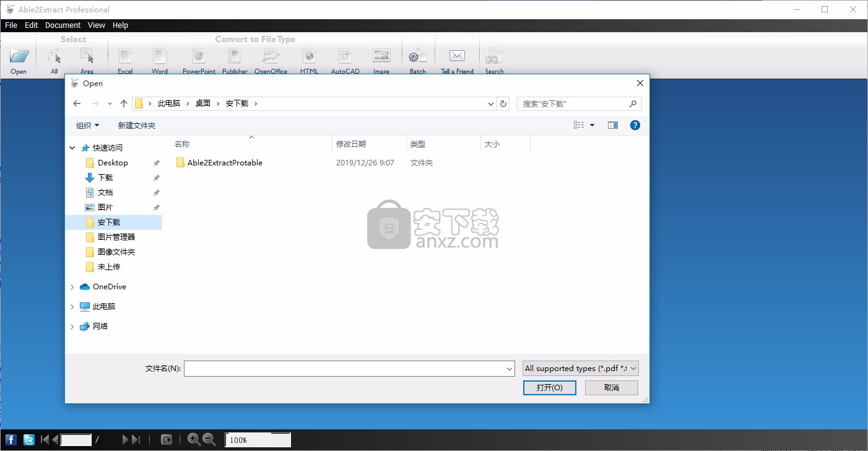Click the 100% zoom level field

pyautogui.click(x=258, y=440)
